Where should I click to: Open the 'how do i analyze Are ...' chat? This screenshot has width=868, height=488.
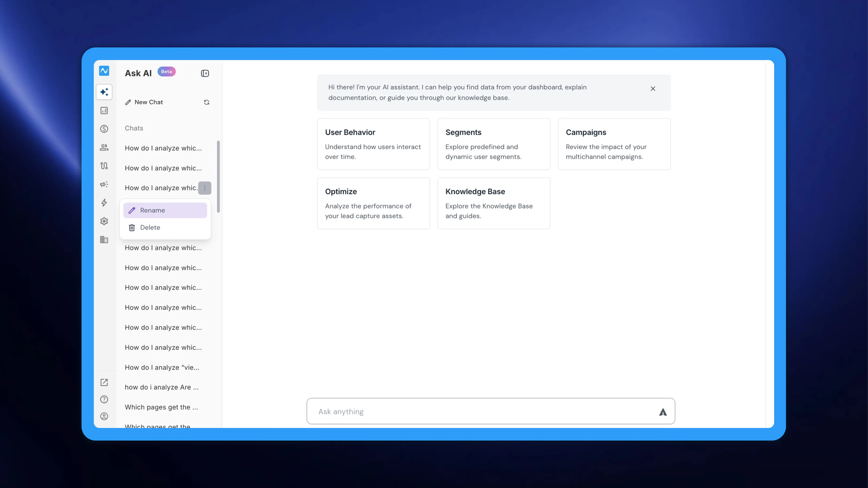click(162, 387)
